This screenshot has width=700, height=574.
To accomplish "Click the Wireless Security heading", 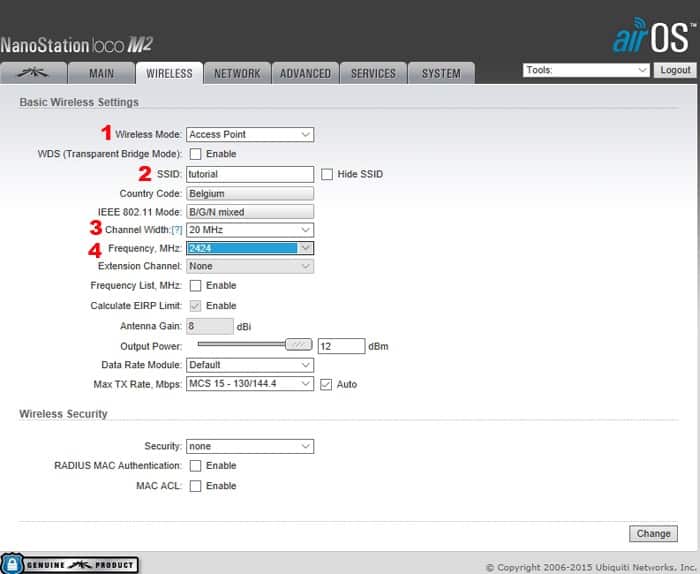I will click(x=63, y=414).
